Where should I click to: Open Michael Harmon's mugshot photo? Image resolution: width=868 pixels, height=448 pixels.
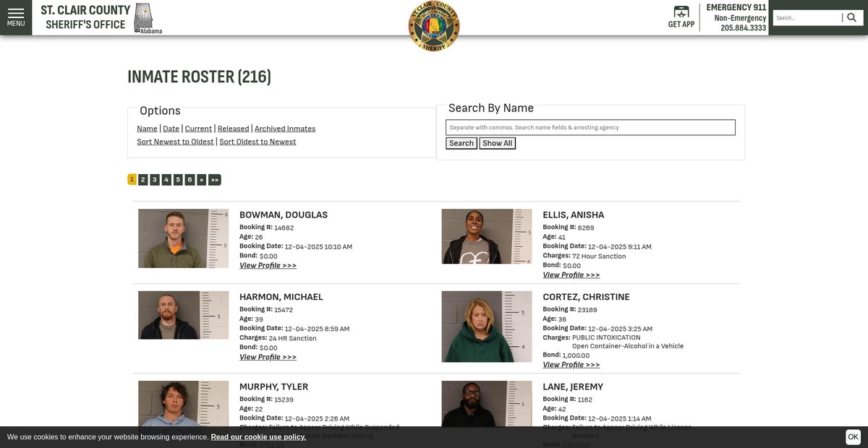pos(184,315)
